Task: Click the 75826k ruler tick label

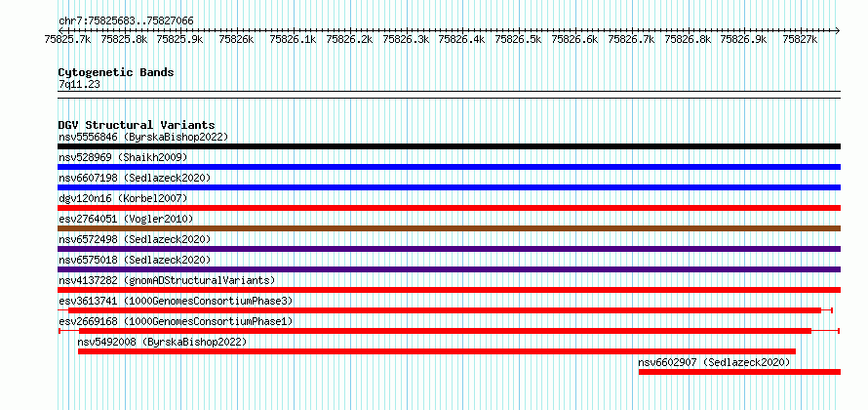Action: pyautogui.click(x=236, y=39)
